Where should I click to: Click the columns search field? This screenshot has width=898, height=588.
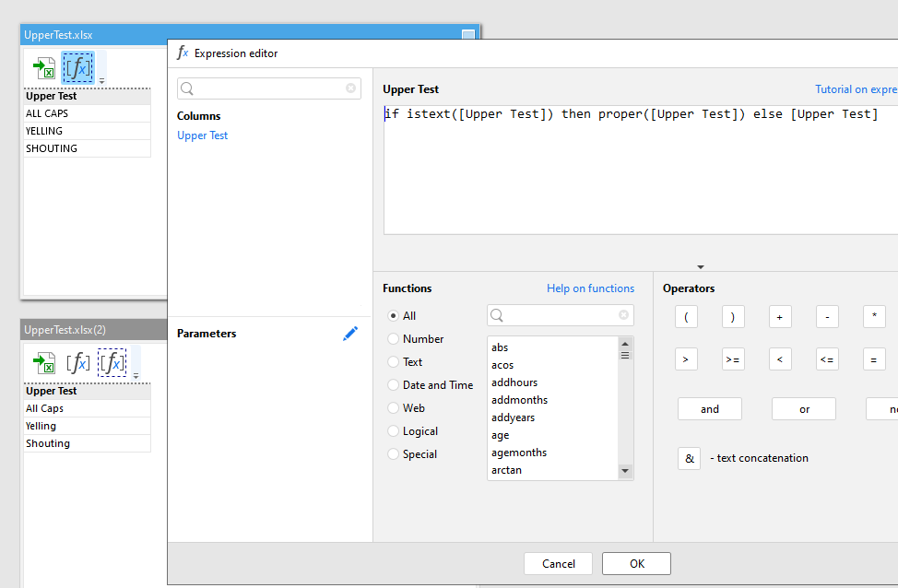coord(269,88)
